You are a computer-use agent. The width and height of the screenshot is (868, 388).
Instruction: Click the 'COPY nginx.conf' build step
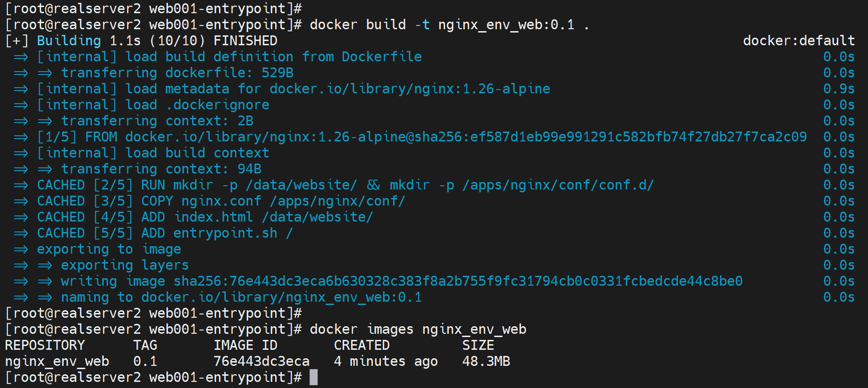coord(273,201)
